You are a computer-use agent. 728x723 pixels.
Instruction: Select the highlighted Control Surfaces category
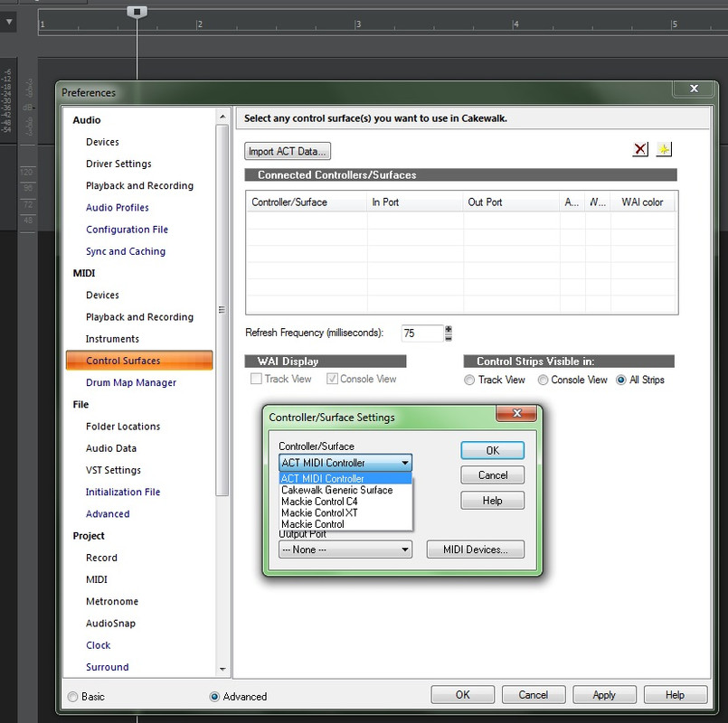139,361
